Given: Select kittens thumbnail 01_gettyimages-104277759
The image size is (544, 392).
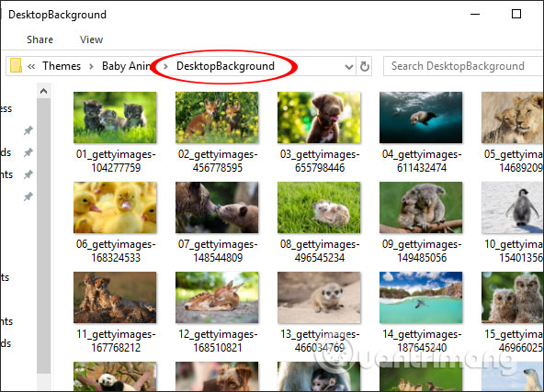Looking at the screenshot, I should tap(115, 118).
